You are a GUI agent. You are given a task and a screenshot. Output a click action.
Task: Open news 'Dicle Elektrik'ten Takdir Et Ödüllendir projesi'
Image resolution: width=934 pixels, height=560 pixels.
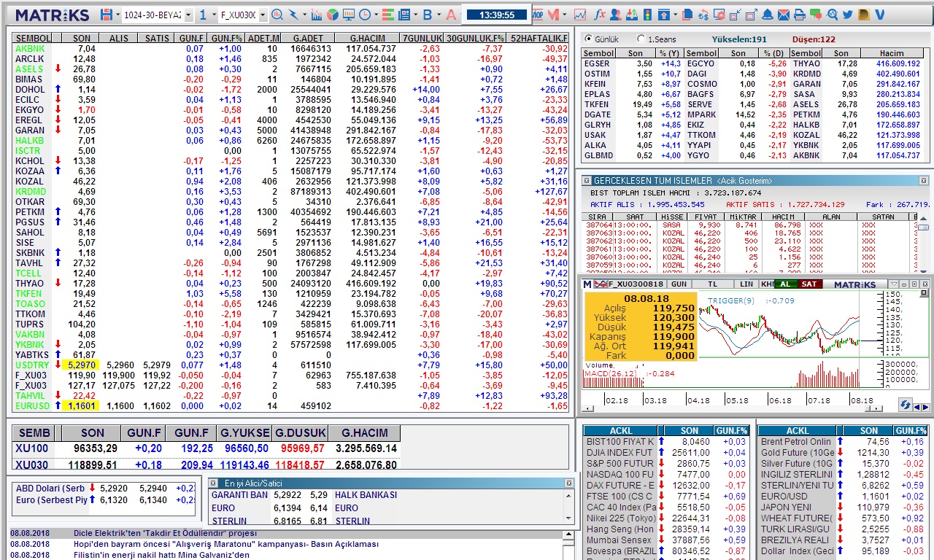click(166, 533)
